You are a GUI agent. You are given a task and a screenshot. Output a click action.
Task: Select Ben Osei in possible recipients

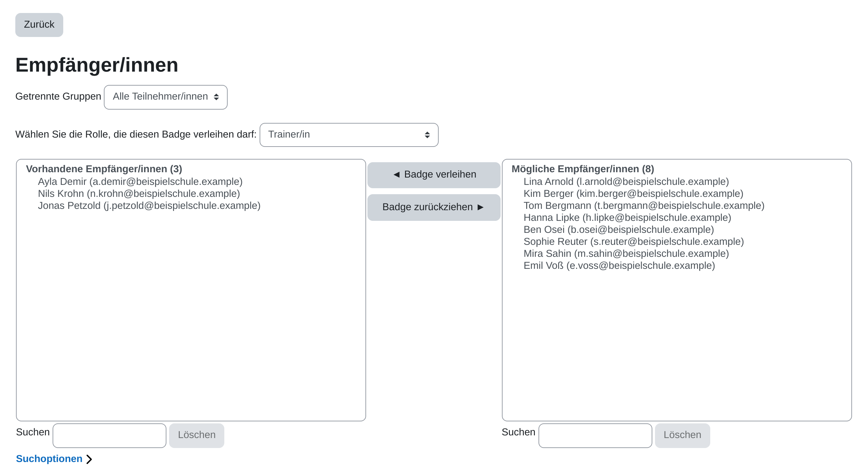click(619, 230)
